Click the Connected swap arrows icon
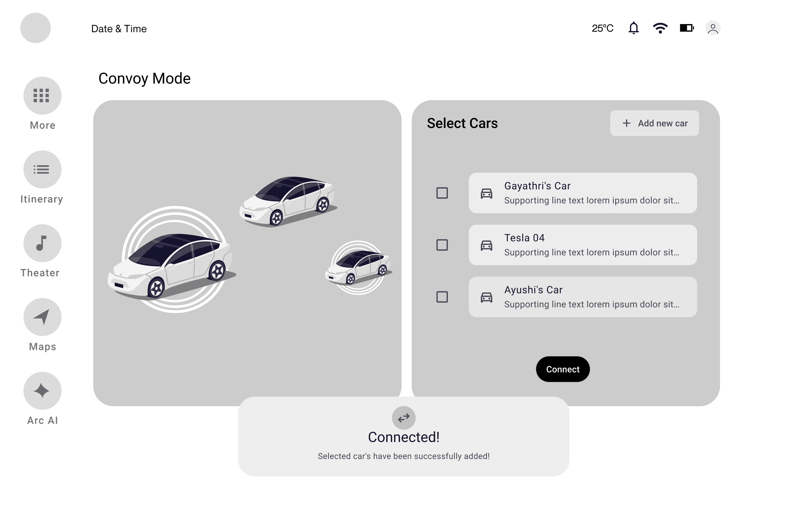Screen dimensions: 812x507 [404, 418]
